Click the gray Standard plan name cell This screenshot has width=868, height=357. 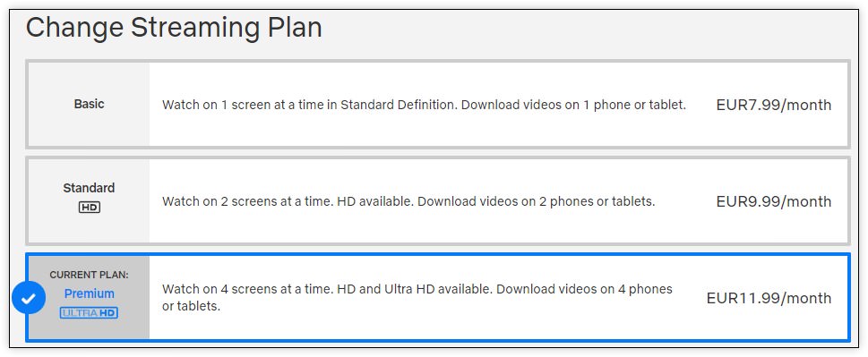point(89,201)
